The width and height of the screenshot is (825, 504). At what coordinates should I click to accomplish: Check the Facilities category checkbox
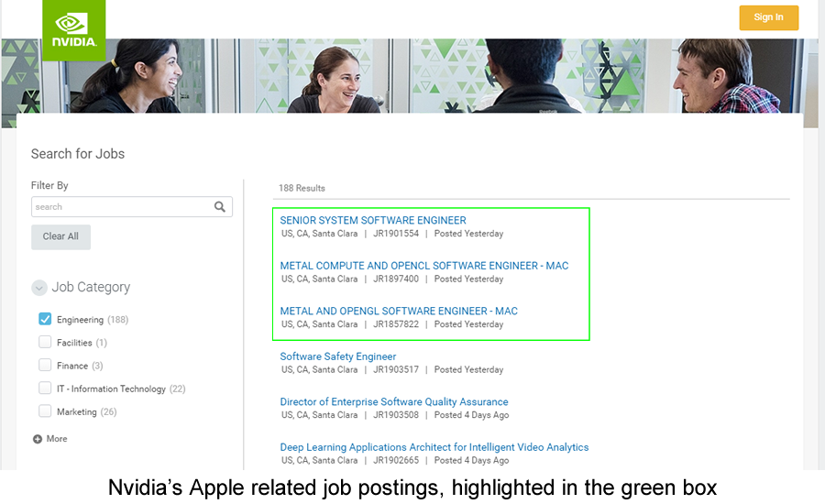(x=45, y=342)
